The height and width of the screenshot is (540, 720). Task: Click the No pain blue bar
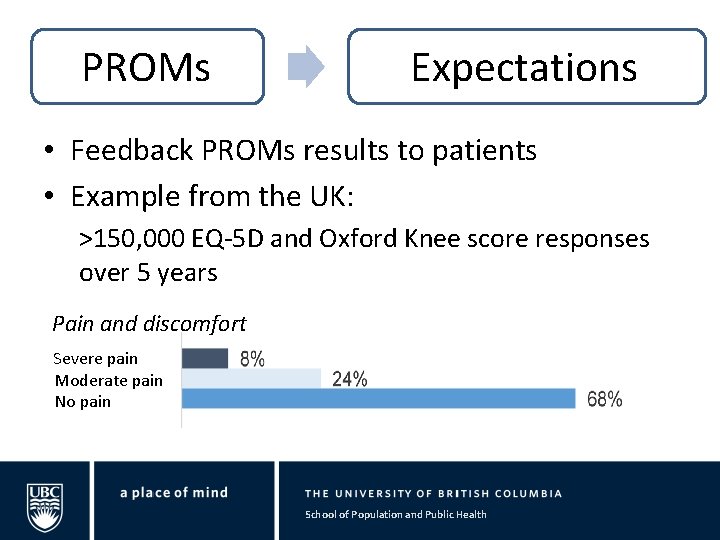pos(378,398)
